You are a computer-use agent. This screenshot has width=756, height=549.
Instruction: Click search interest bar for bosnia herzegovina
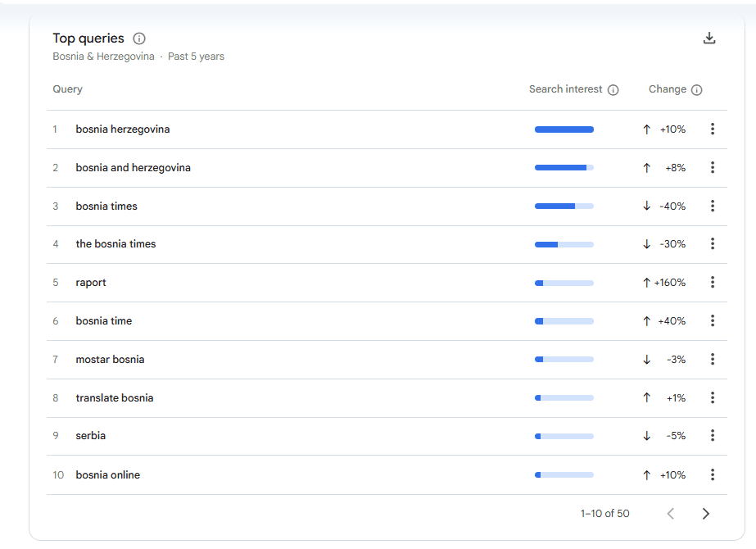tap(564, 129)
